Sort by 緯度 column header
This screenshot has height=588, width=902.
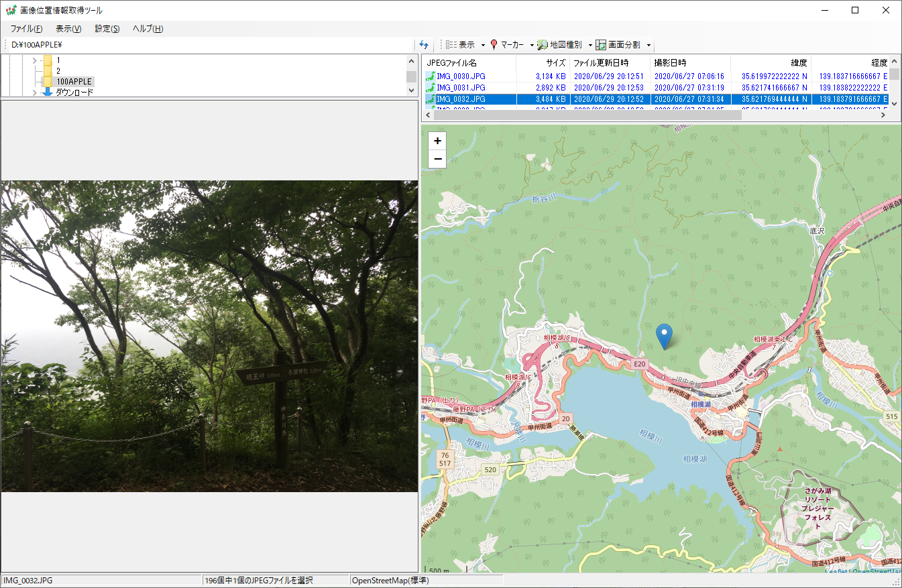tap(771, 63)
